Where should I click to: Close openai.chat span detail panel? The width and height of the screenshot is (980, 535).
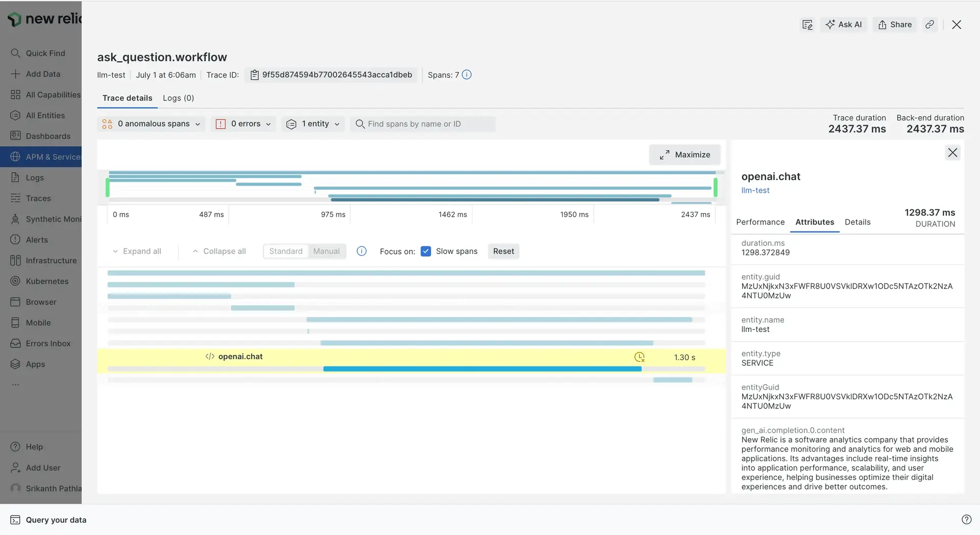coord(952,152)
